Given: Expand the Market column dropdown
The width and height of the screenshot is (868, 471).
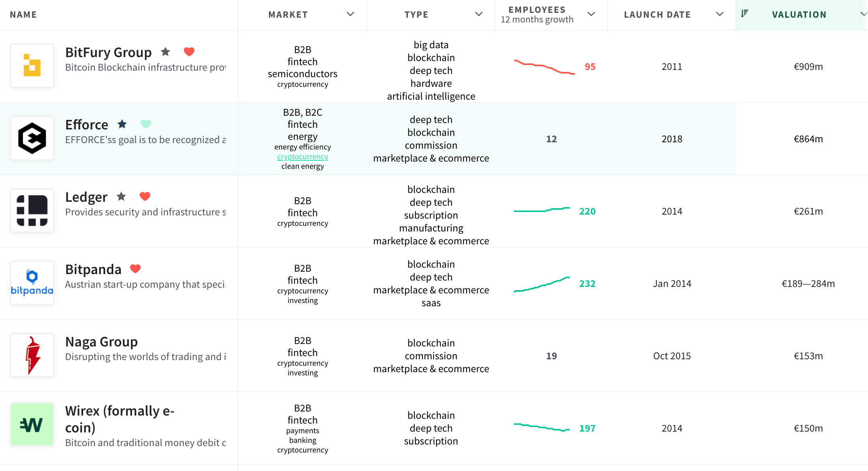Looking at the screenshot, I should [350, 14].
